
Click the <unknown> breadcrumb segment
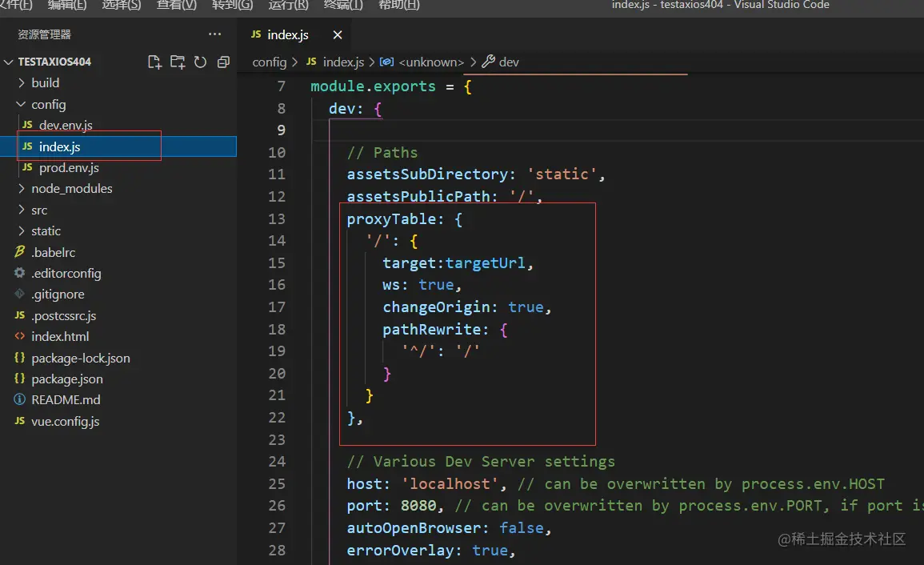431,62
